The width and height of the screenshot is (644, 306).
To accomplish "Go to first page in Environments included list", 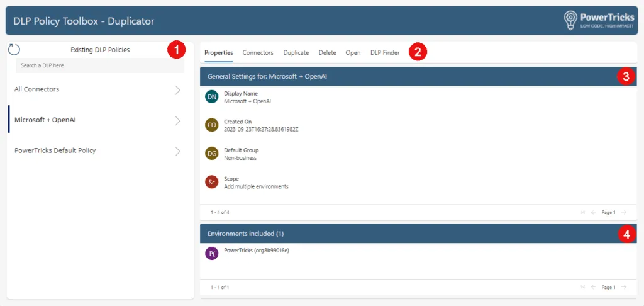I will (x=582, y=287).
